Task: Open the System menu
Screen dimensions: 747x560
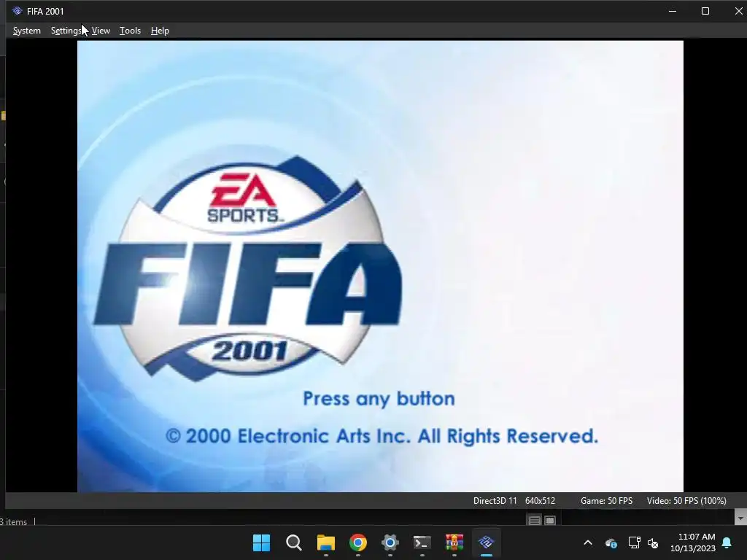Action: click(27, 31)
